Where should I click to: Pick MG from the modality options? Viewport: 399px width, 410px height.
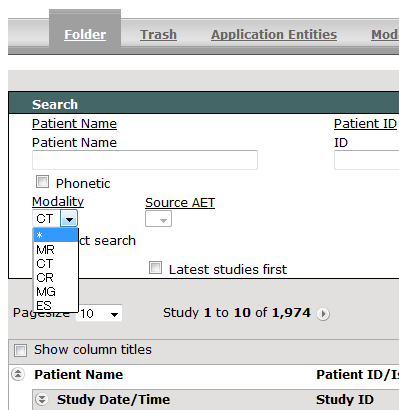(x=56, y=292)
